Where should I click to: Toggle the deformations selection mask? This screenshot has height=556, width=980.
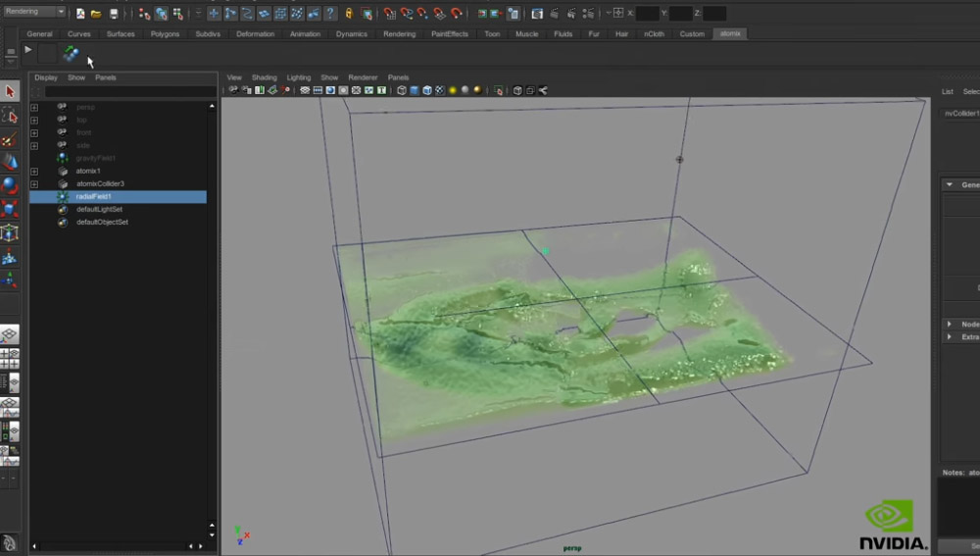point(280,13)
